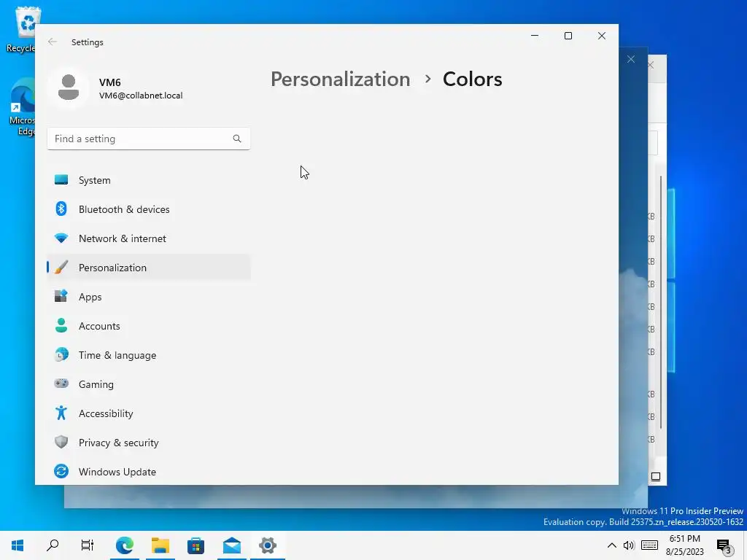747x560 pixels.
Task: Open the Windows Start menu
Action: (18, 545)
